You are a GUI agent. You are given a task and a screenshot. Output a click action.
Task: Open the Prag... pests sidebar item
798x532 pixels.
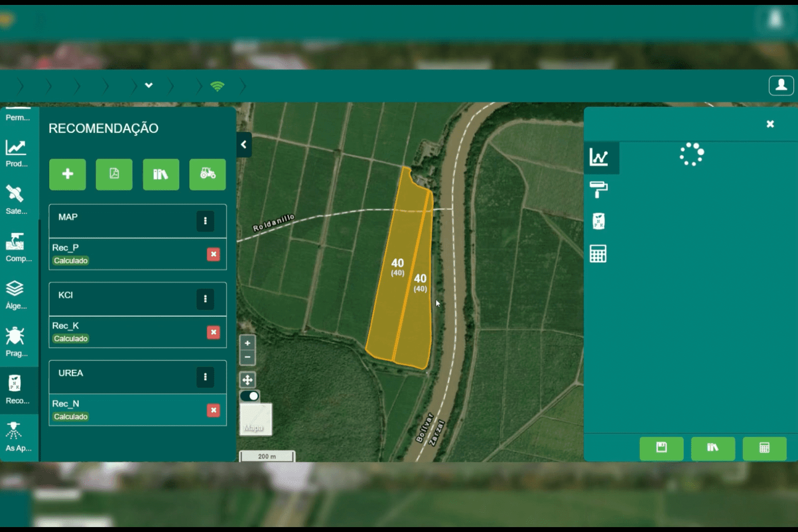click(16, 341)
